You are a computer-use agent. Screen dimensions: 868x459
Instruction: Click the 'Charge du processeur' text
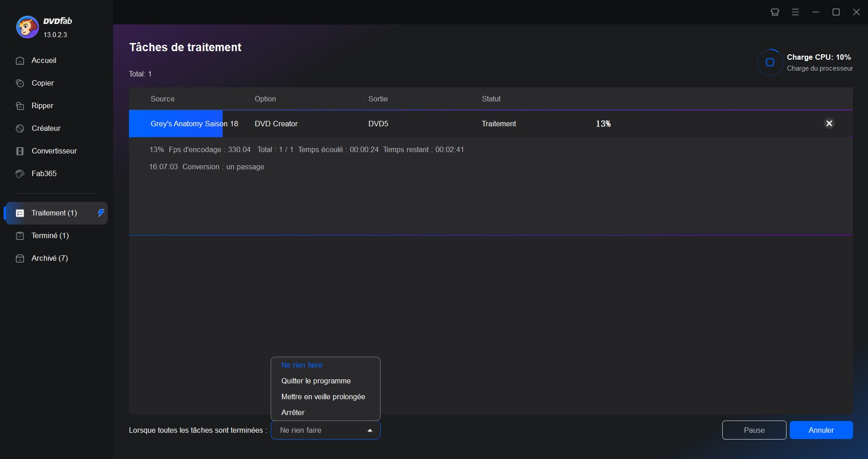[x=820, y=68]
